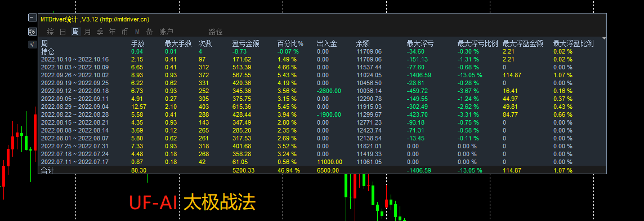The width and height of the screenshot is (644, 221).
Task: Select the 持仓 row label
Action: [47, 51]
